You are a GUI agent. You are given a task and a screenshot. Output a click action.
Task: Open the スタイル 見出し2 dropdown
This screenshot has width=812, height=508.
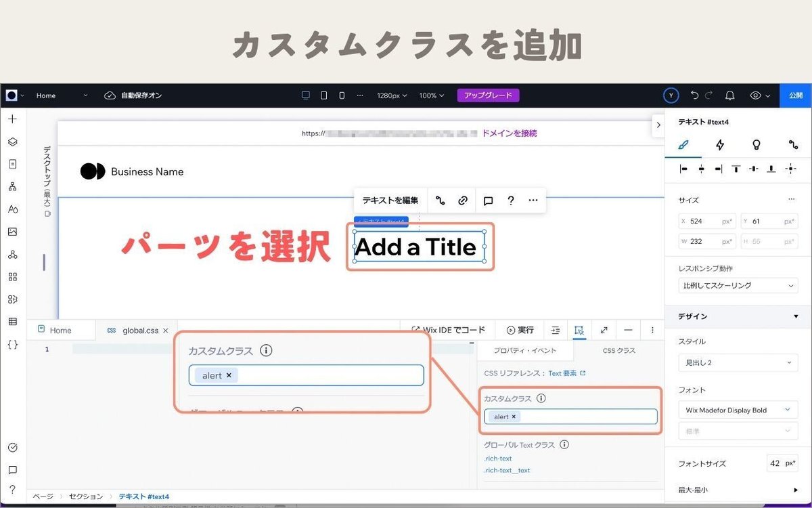[x=738, y=362]
